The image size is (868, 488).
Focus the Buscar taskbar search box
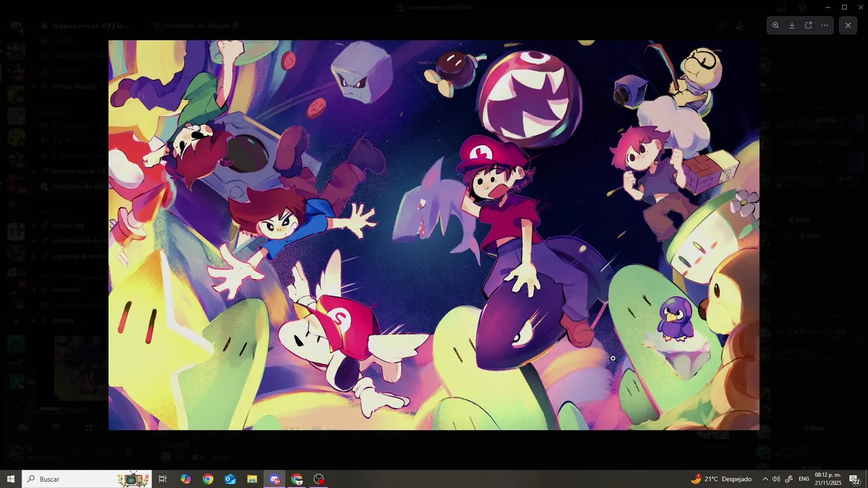pos(86,479)
